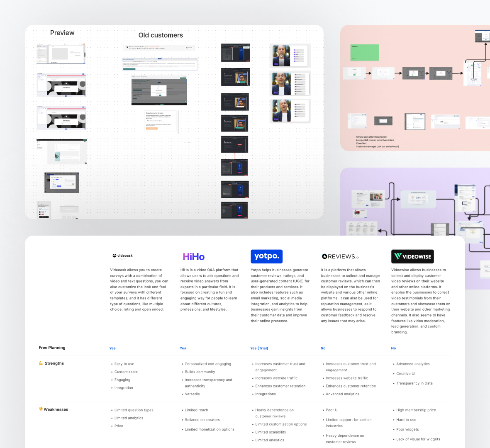Click 'Customer messages' note in pink panel
Screen dimensions: 490x448
tap(377, 146)
